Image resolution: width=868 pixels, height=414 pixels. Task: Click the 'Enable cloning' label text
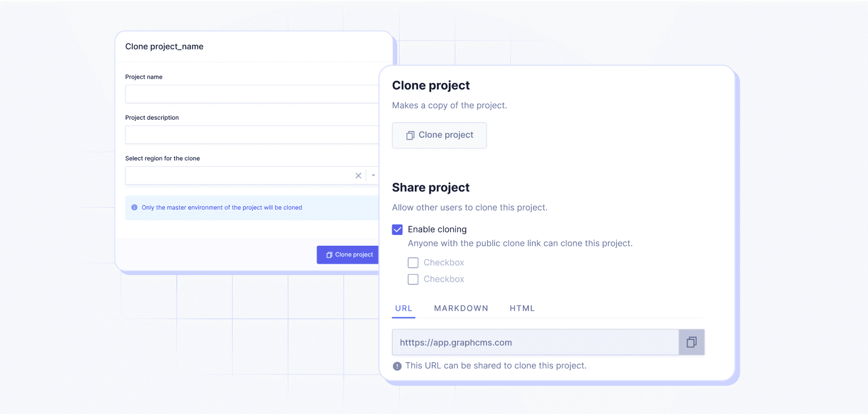tap(437, 229)
